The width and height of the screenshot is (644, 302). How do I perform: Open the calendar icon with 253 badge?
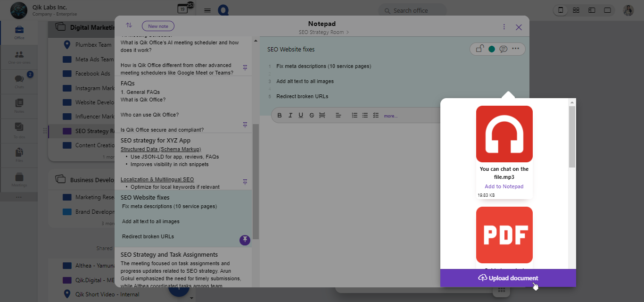[x=182, y=9]
